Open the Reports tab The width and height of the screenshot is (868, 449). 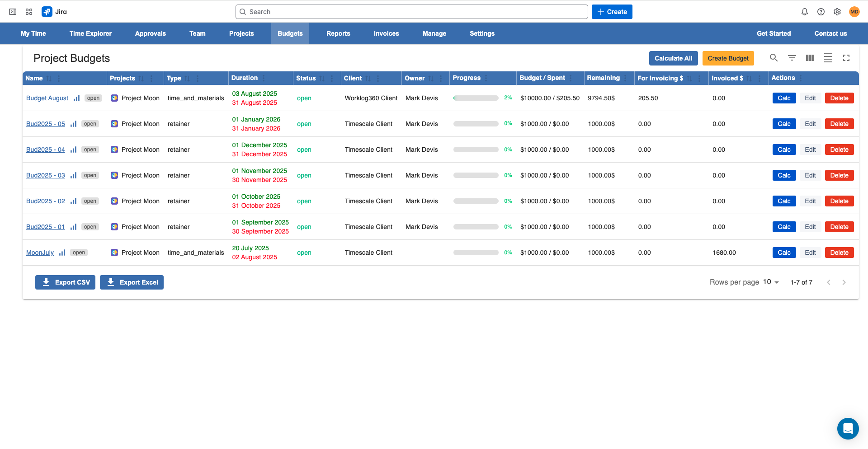click(x=338, y=33)
